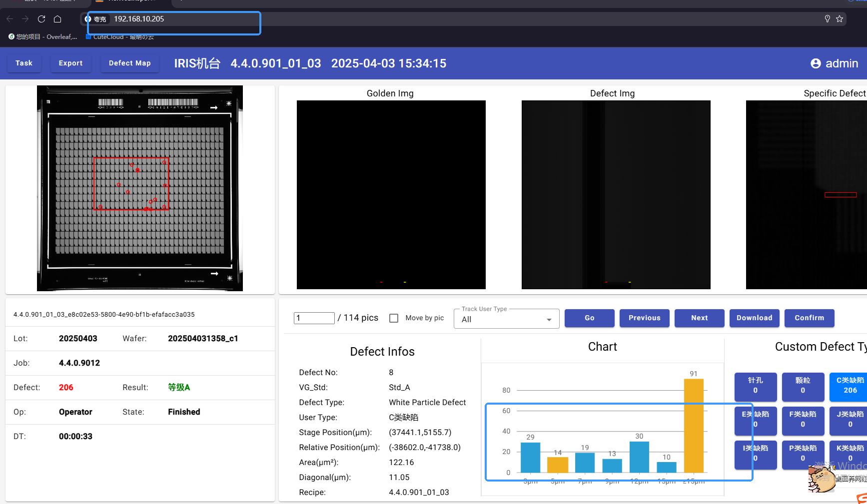The width and height of the screenshot is (867, 504).
Task: Click the VG_Std value Std_A
Action: pos(399,388)
